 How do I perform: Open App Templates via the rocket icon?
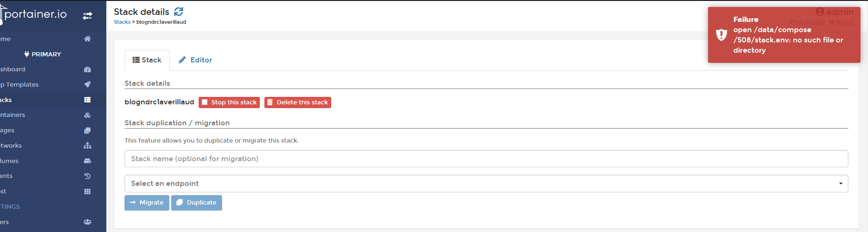pos(87,84)
